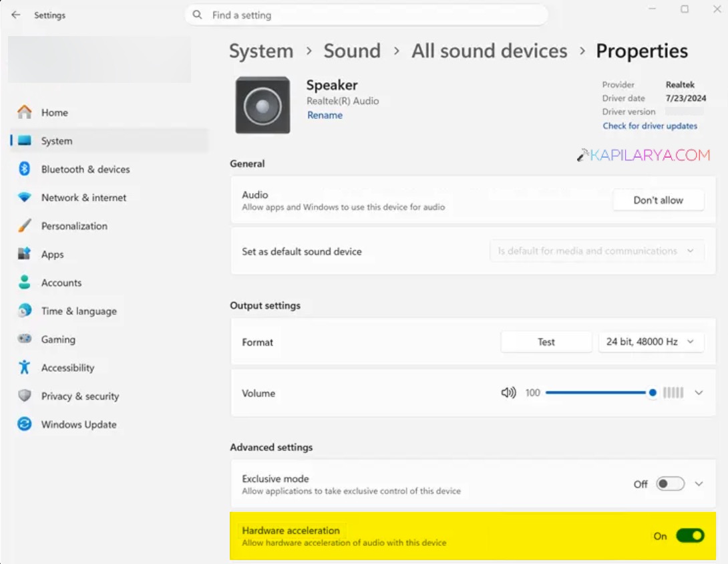Click the Gaming controller icon
Viewport: 728px width, 564px height.
pos(25,339)
